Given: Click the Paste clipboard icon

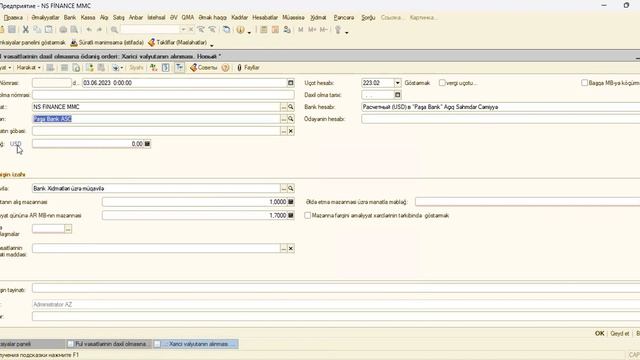Looking at the screenshot, I should click(49, 29).
